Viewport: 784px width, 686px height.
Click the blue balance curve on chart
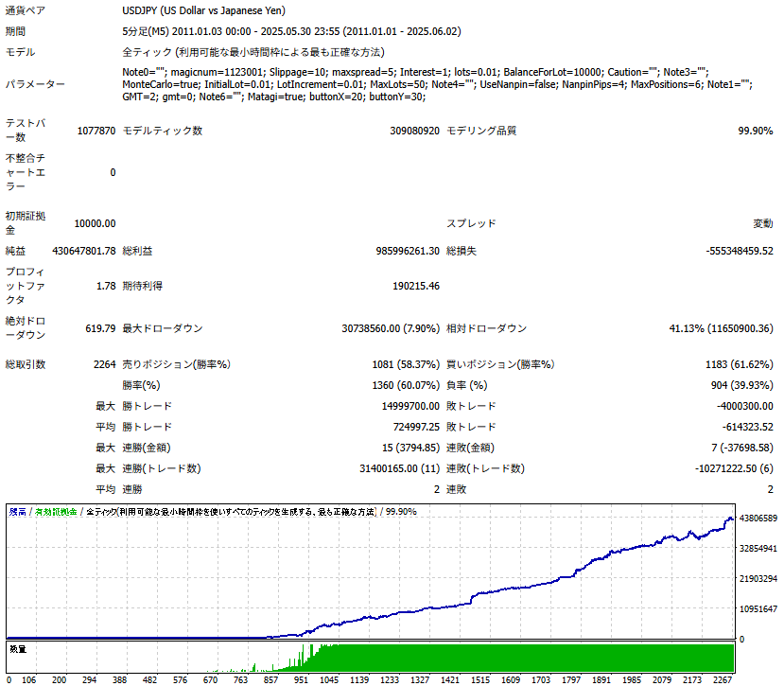tap(500, 591)
